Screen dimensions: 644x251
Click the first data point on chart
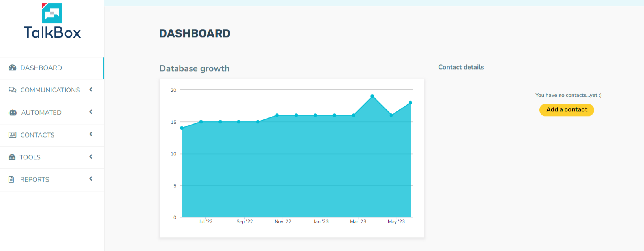[x=182, y=128]
